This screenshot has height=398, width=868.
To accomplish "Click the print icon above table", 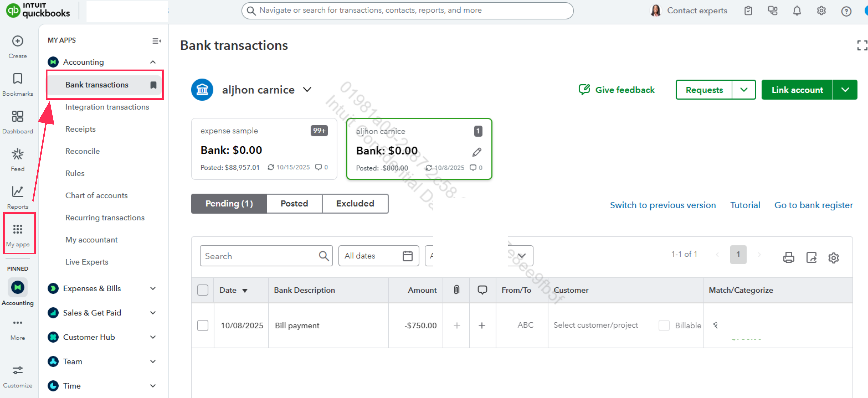I will click(x=788, y=258).
